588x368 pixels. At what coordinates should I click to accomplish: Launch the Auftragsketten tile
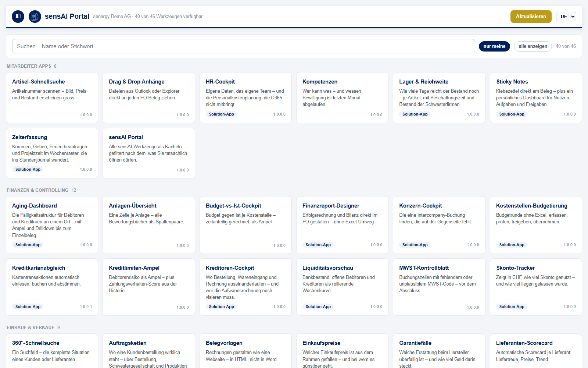[x=149, y=351]
